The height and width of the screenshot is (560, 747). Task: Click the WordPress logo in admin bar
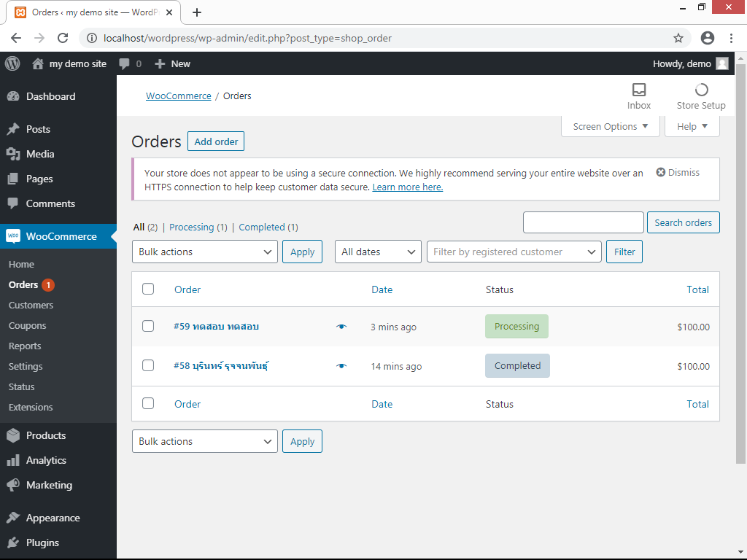[12, 63]
